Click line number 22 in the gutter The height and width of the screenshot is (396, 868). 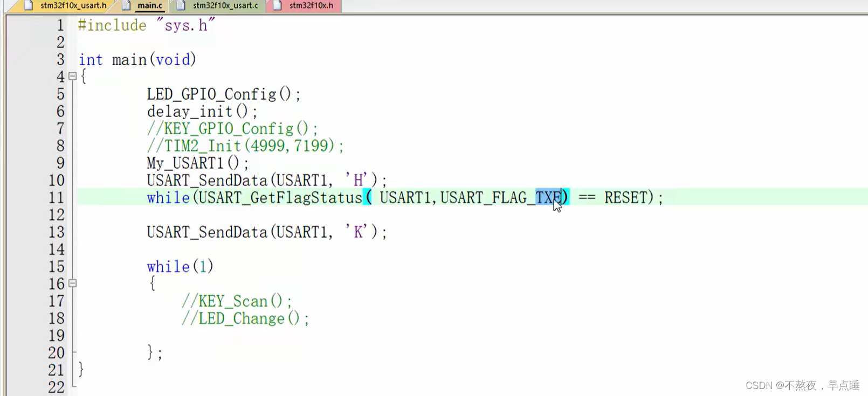pyautogui.click(x=56, y=387)
